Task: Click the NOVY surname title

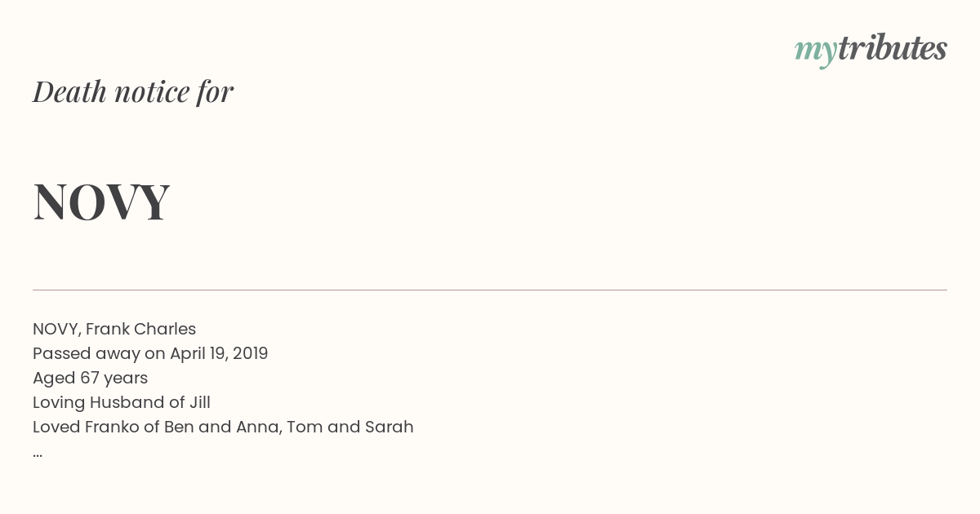Action: (101, 202)
